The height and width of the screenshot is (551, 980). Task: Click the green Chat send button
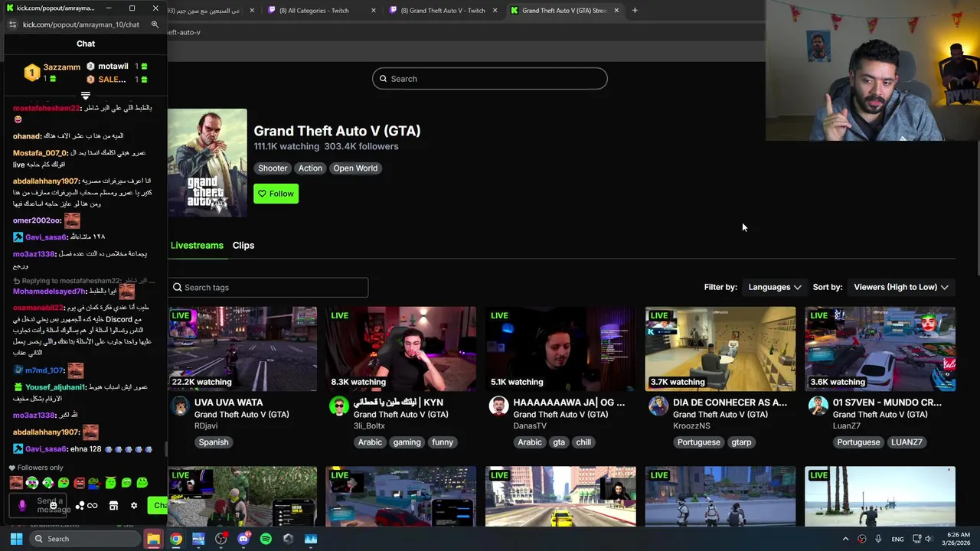tap(158, 505)
